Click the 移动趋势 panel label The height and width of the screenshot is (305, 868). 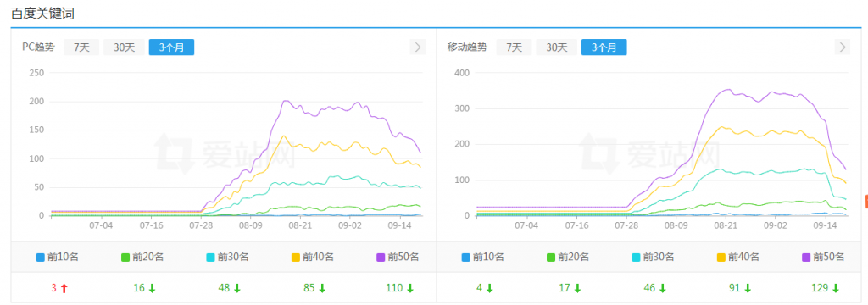[x=467, y=47]
